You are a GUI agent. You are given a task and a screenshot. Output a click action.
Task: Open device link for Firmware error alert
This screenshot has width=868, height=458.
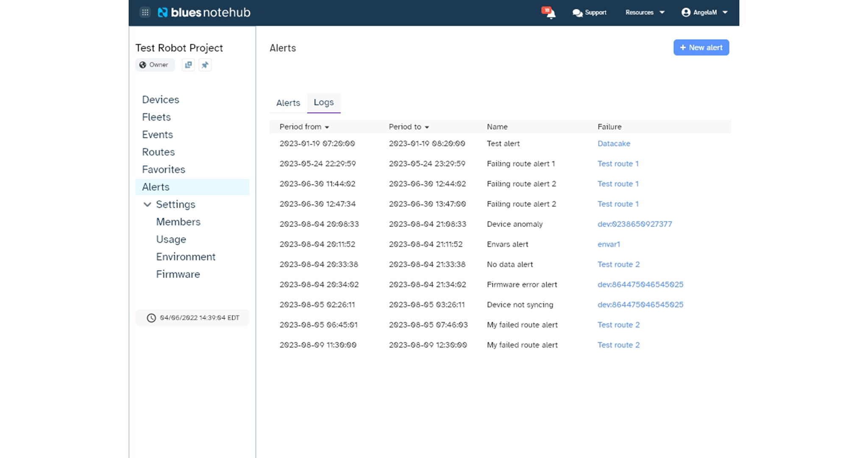[x=640, y=285]
